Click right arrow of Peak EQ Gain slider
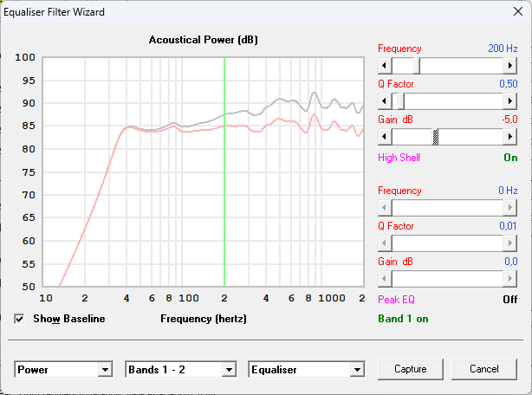Screen dimensions: 532x395 510,279
